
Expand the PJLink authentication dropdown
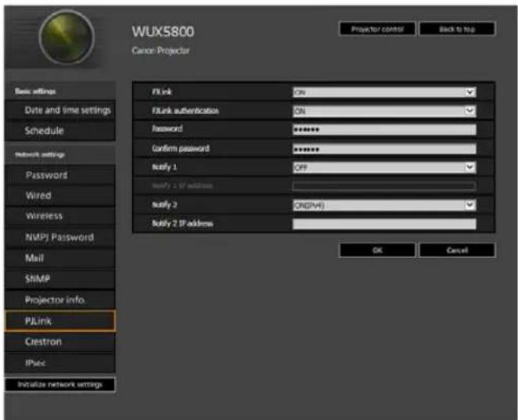click(384, 111)
